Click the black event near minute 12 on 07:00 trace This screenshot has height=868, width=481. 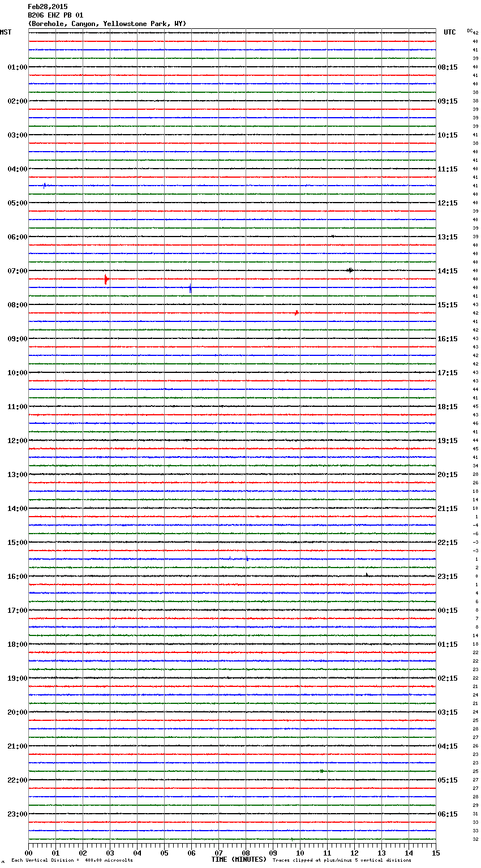pyautogui.click(x=350, y=270)
